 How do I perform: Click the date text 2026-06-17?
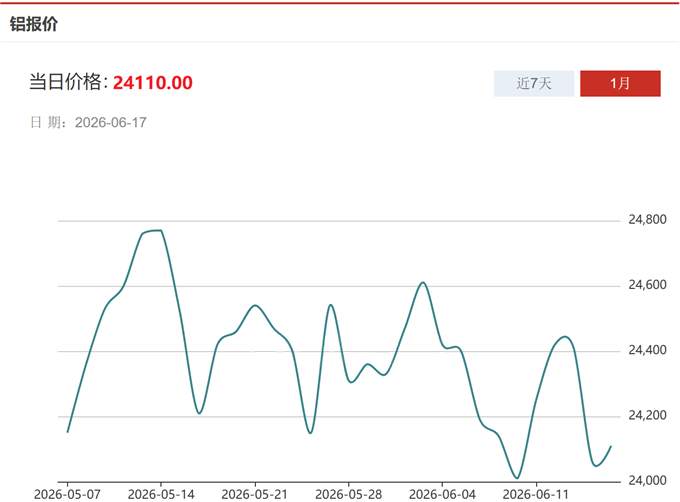click(111, 123)
